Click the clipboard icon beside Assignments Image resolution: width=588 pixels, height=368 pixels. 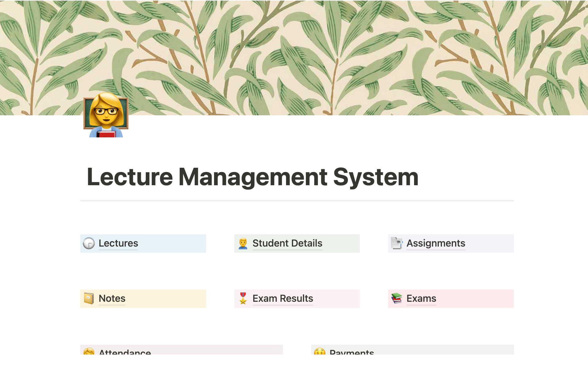click(x=398, y=243)
